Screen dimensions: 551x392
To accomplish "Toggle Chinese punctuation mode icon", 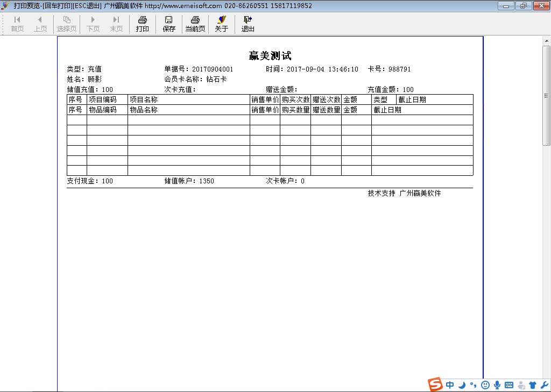I will pyautogui.click(x=473, y=385).
